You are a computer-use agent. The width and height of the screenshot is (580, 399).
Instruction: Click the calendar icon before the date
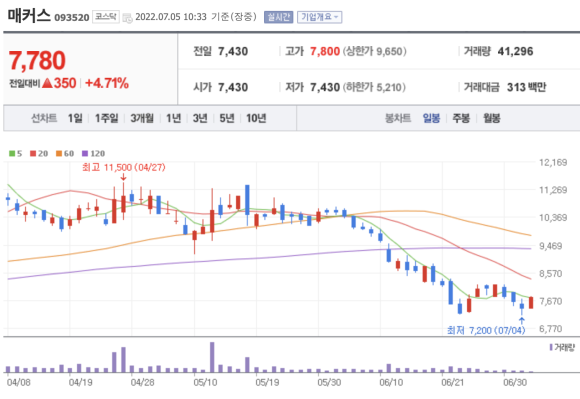pos(127,18)
